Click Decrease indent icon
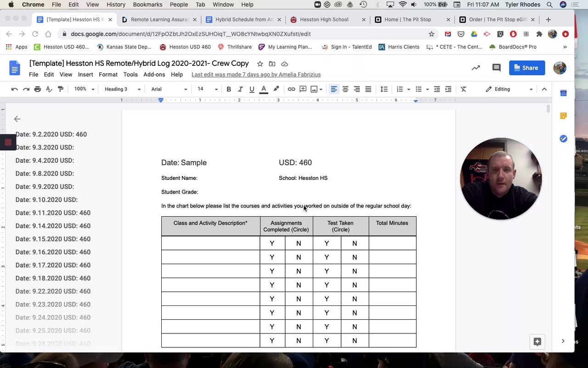 (x=437, y=89)
